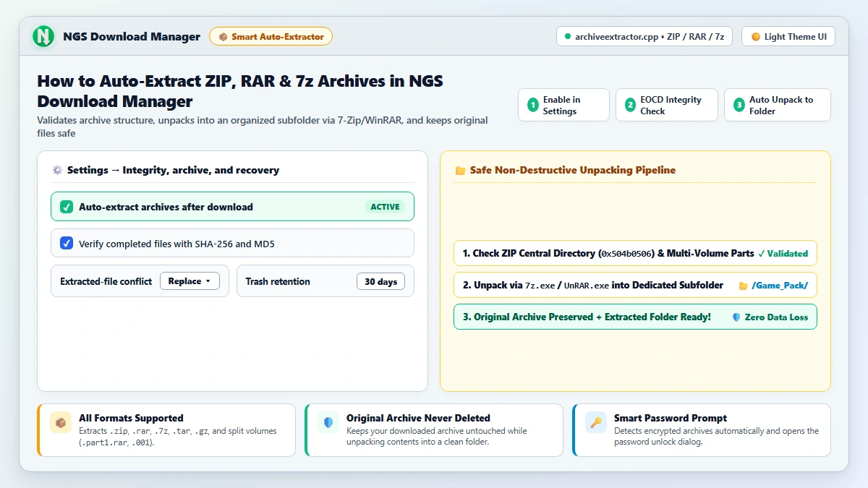Click the Extracted-file conflict label
This screenshot has height=488, width=868.
tap(106, 281)
